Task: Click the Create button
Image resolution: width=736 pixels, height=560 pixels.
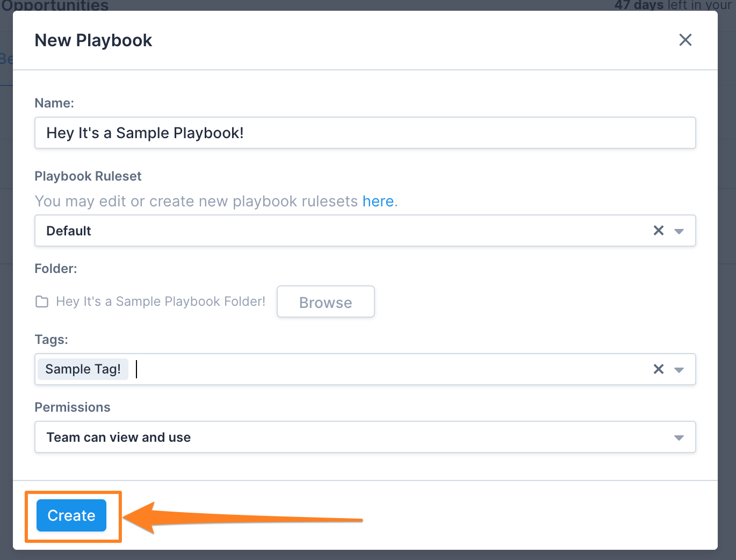Action: [x=71, y=515]
